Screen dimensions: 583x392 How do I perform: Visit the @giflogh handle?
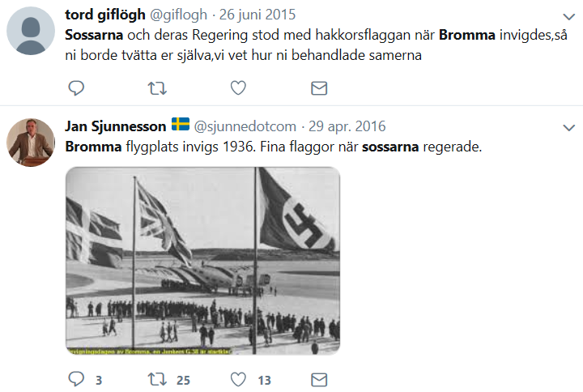178,15
